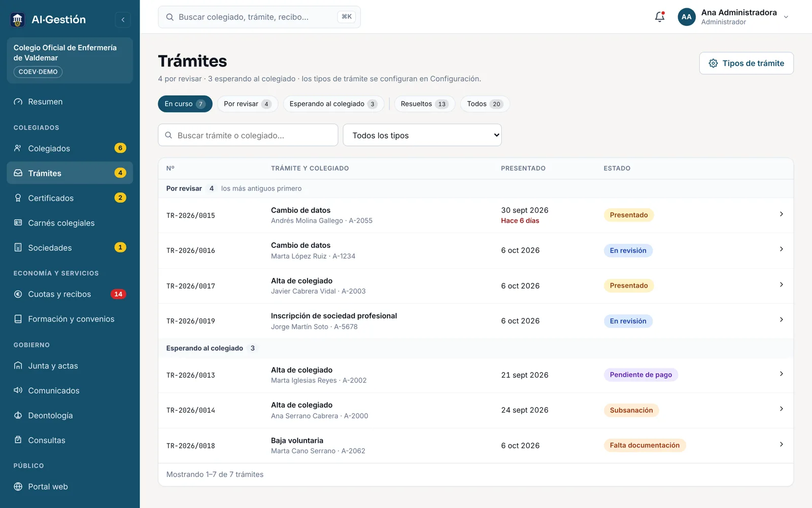Image resolution: width=812 pixels, height=508 pixels.
Task: Collapse the sidebar with the chevron button
Action: click(123, 20)
